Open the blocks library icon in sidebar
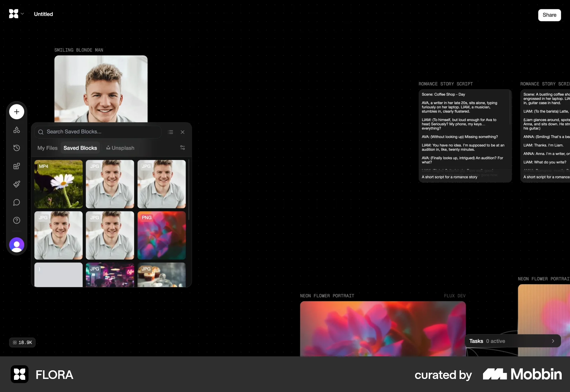The image size is (570, 392). click(x=16, y=166)
